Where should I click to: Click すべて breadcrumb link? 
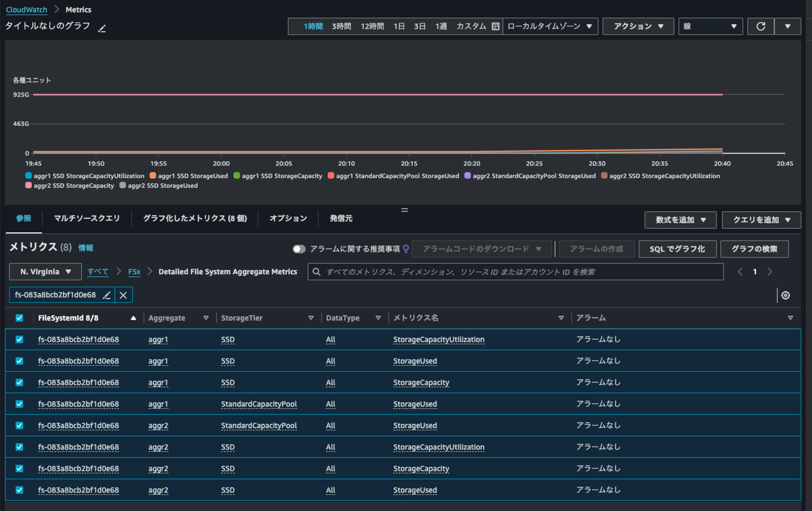[98, 272]
